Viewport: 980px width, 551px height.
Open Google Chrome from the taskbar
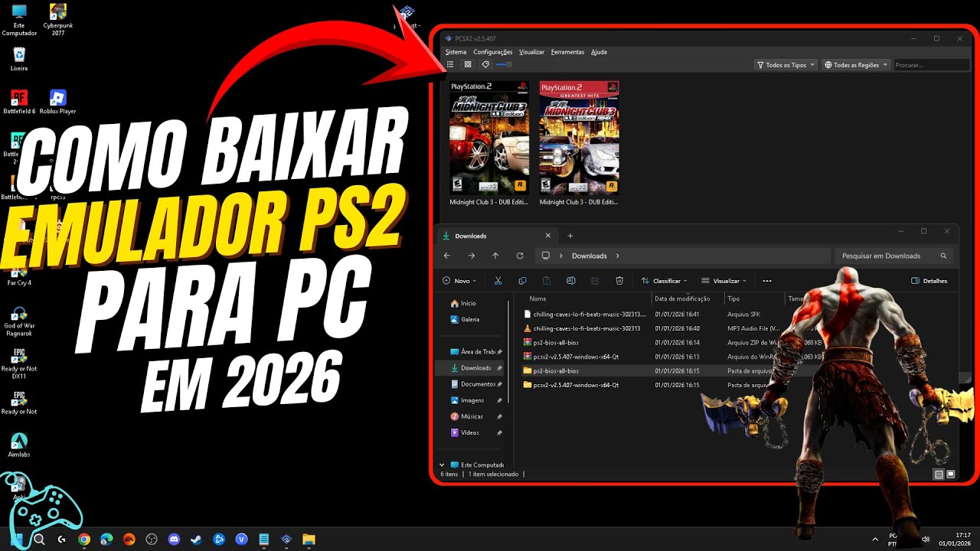84,540
